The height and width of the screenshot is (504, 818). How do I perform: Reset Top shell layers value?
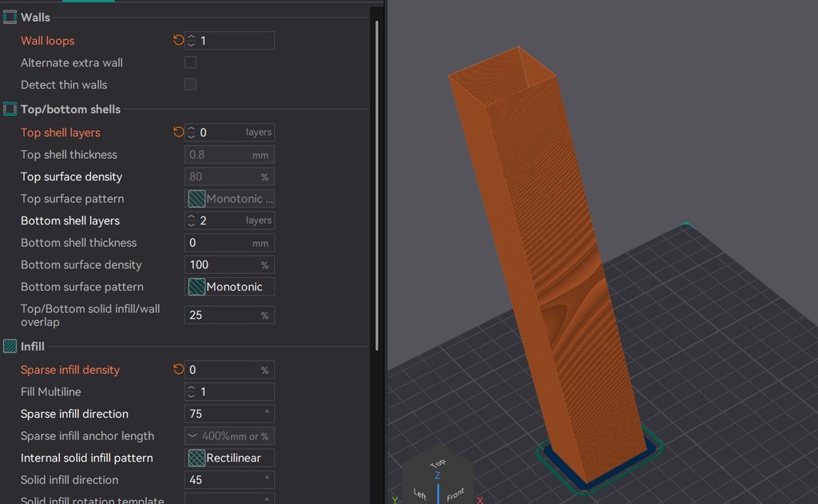[178, 132]
